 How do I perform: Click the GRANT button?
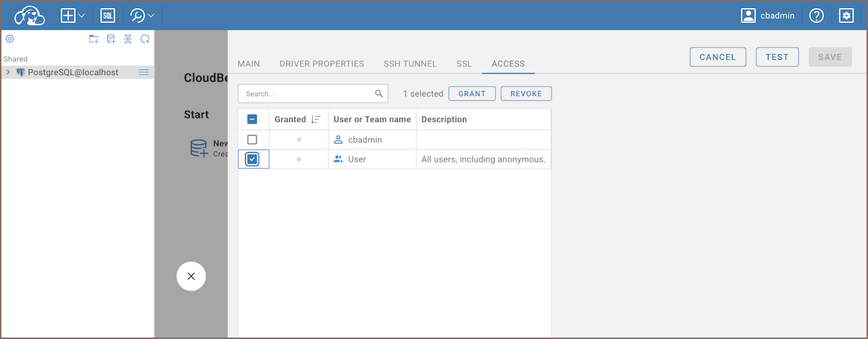pyautogui.click(x=471, y=94)
